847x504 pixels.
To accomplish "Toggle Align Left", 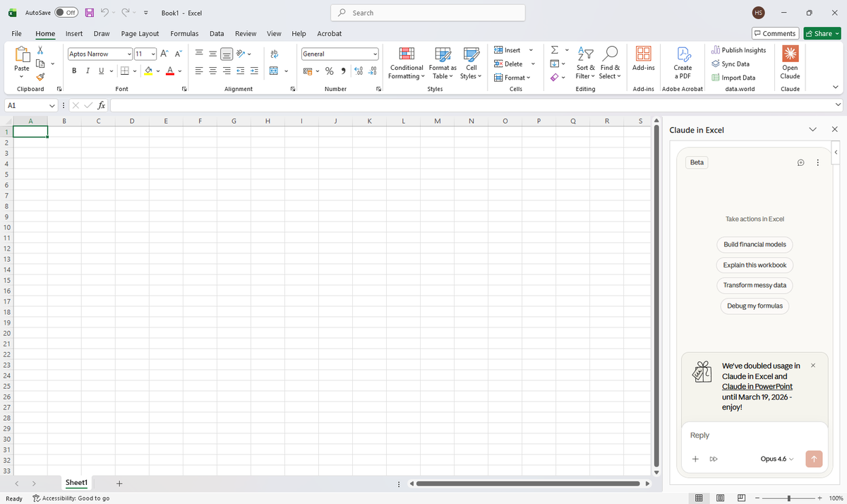I will click(x=199, y=71).
